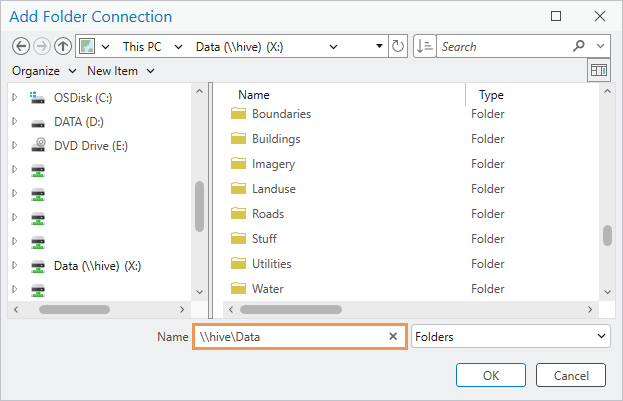Toggle the details pane view icon

[599, 70]
